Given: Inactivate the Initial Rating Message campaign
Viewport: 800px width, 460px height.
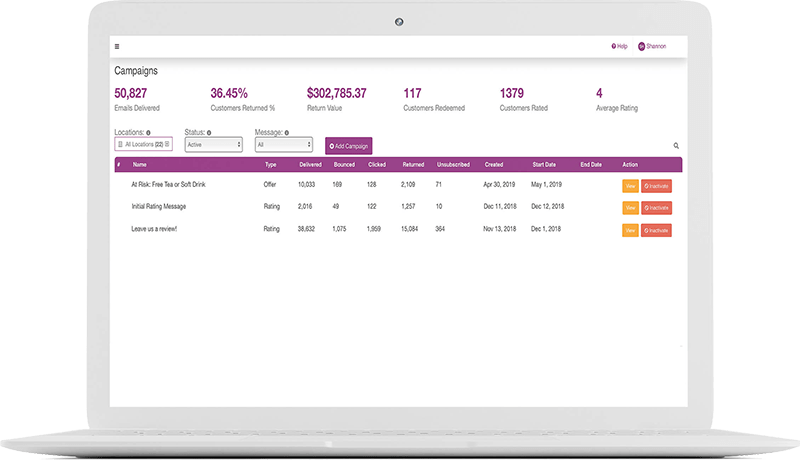Looking at the screenshot, I should pyautogui.click(x=656, y=208).
